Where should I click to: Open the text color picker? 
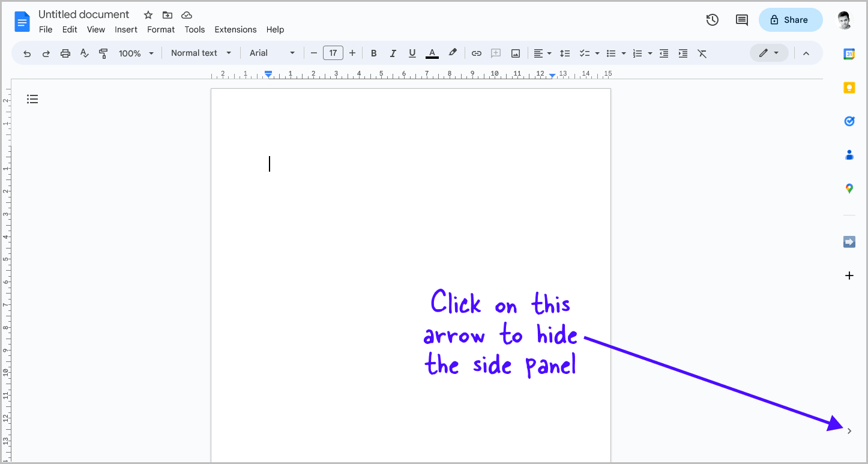(x=432, y=53)
